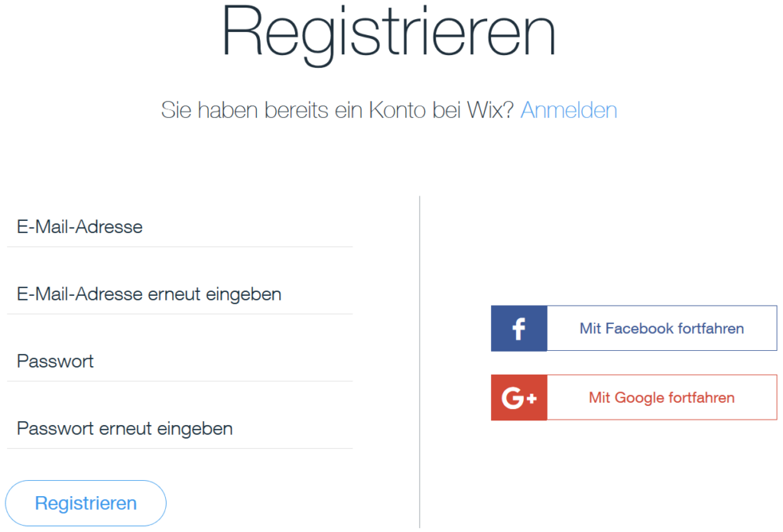This screenshot has width=783, height=532.
Task: Click the blue 'Mit Facebook fortfahren' label text
Action: (661, 328)
